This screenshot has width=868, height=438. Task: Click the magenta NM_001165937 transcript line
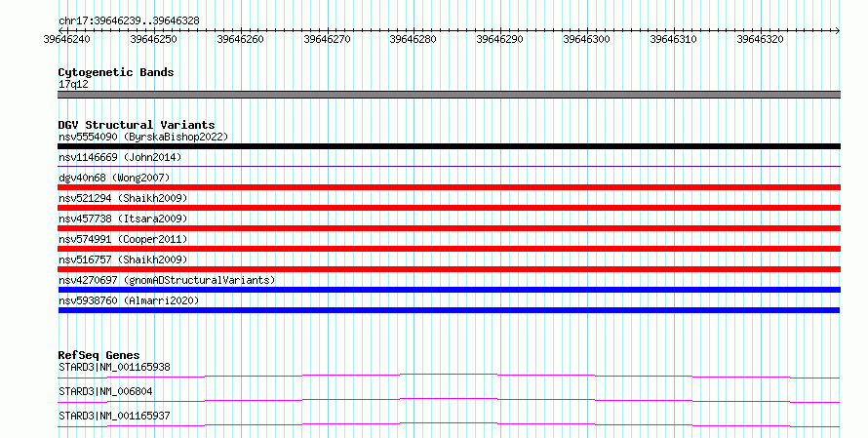click(x=449, y=424)
